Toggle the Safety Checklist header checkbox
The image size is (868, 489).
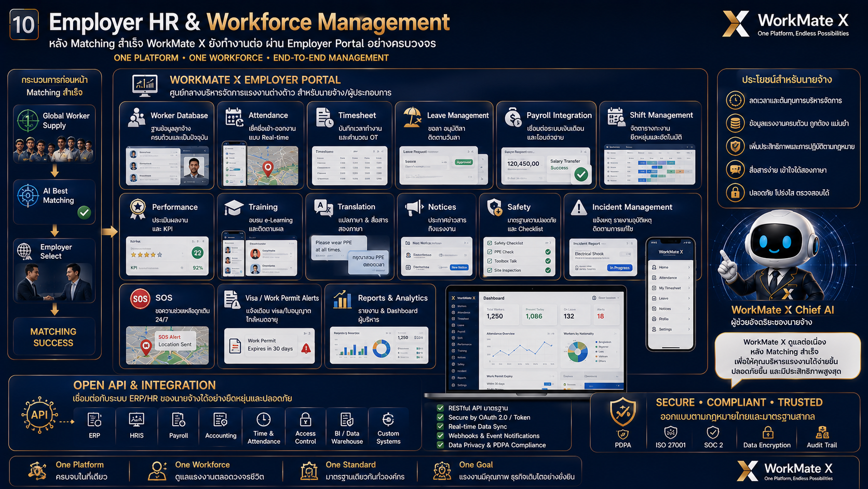[489, 243]
